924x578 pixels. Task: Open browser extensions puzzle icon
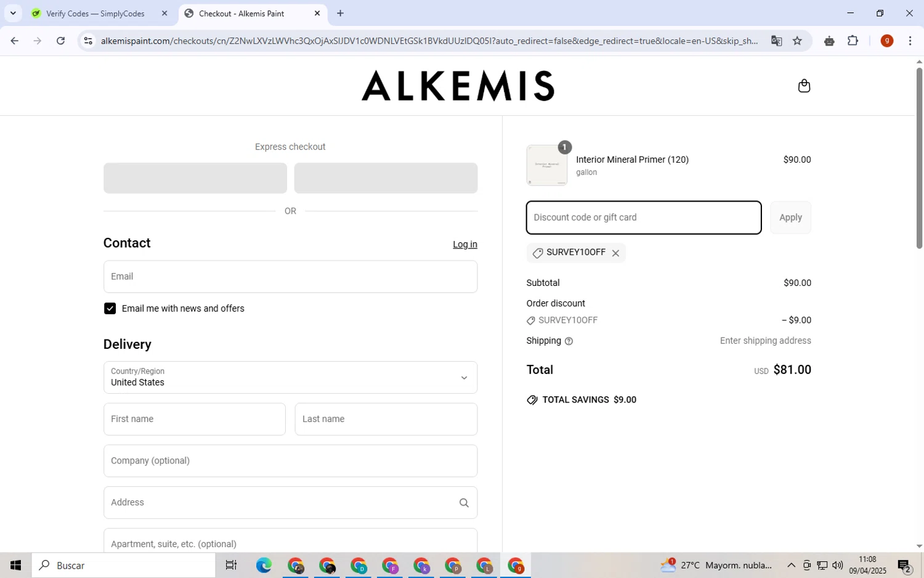point(853,41)
